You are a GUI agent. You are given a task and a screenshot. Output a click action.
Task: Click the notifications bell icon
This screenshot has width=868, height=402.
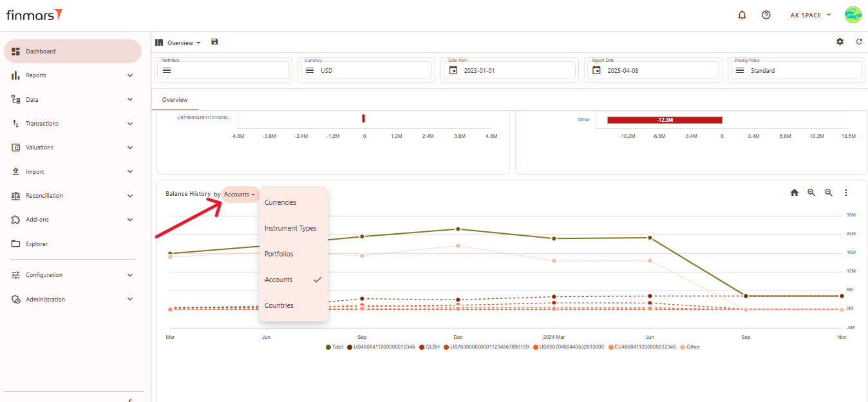point(742,15)
